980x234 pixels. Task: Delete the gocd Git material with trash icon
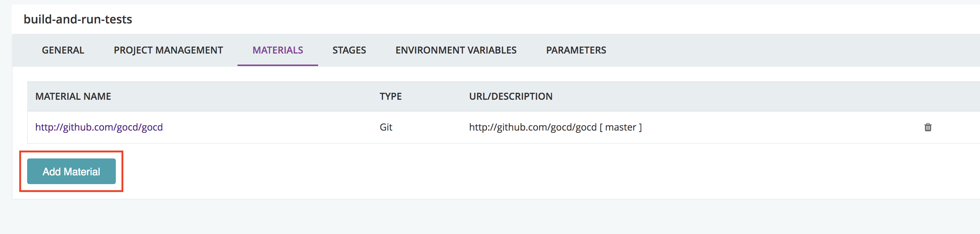(x=928, y=127)
